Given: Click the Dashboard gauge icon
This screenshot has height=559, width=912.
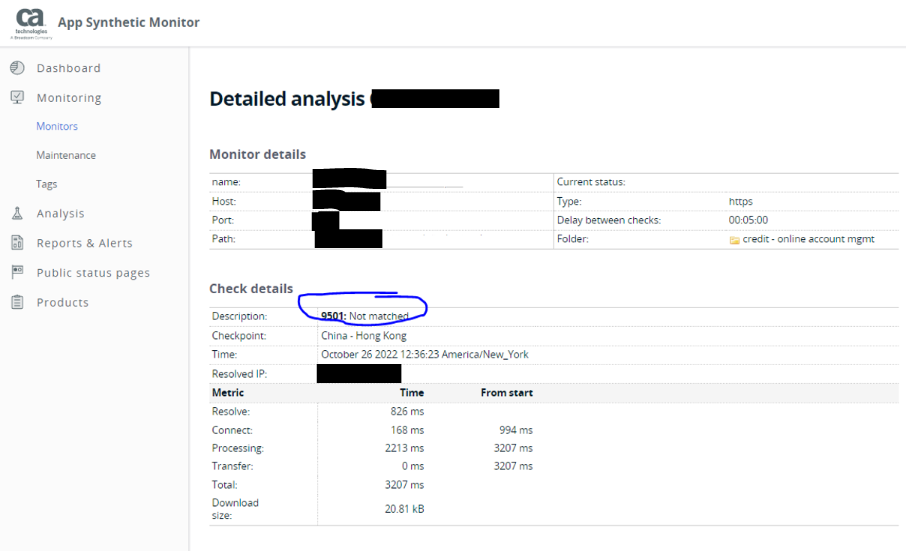Looking at the screenshot, I should [x=17, y=68].
